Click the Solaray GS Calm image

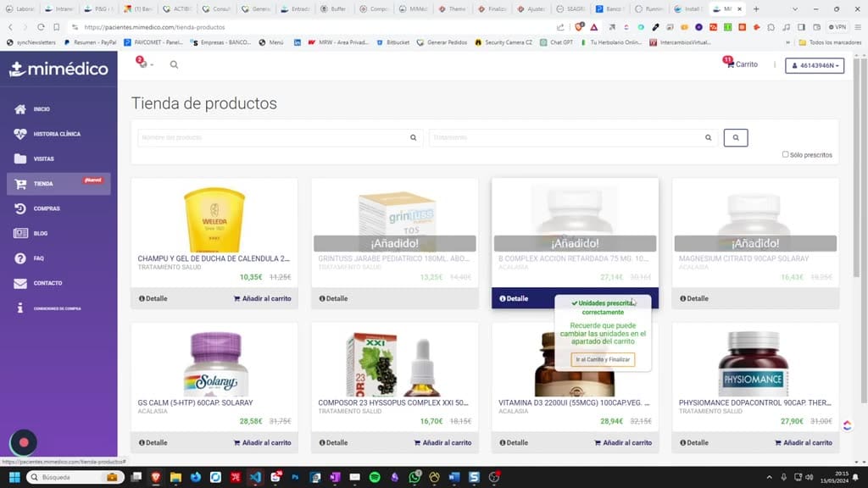(x=215, y=364)
